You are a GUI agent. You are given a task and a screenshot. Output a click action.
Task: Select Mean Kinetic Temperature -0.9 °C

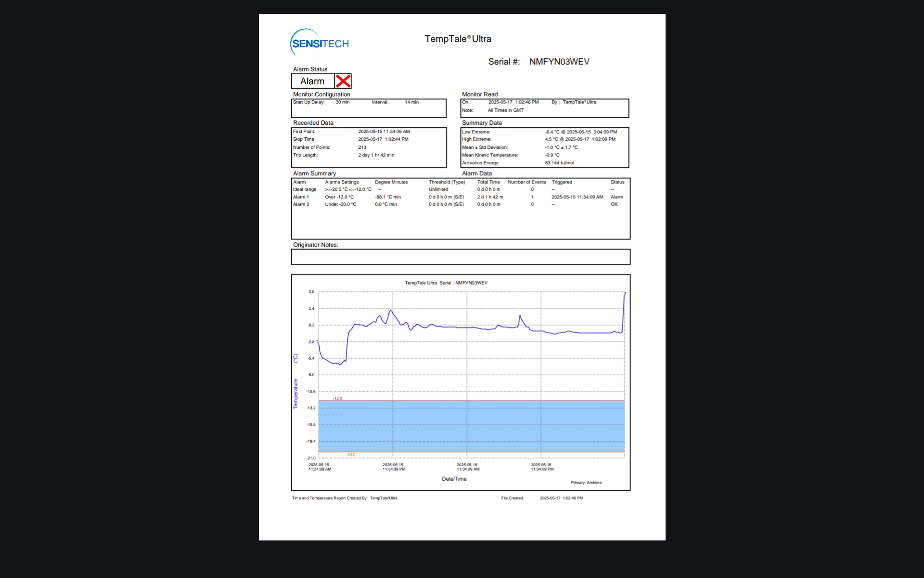[552, 155]
